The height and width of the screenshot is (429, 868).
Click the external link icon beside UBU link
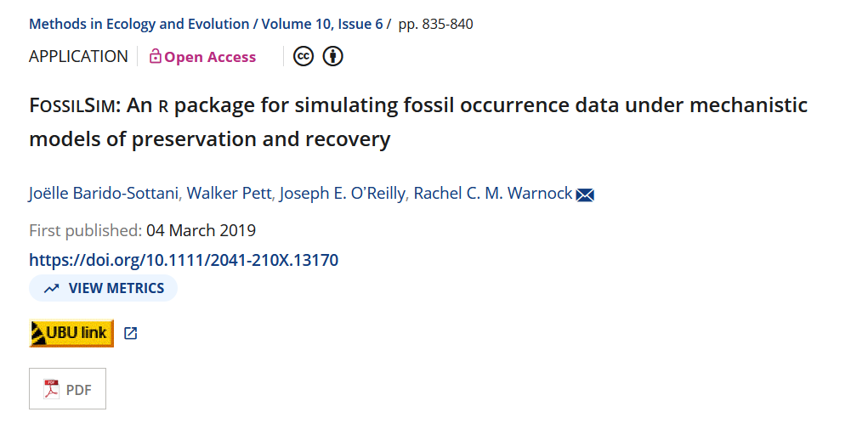(130, 333)
